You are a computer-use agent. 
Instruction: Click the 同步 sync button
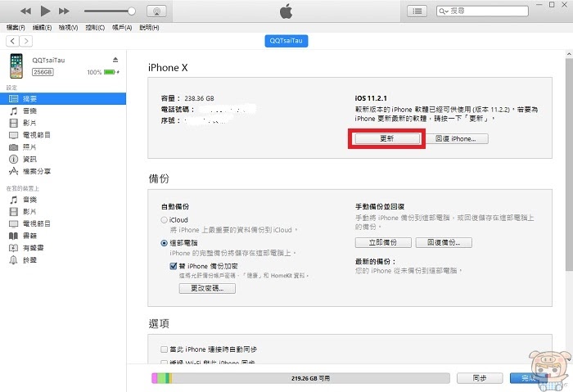pos(480,378)
